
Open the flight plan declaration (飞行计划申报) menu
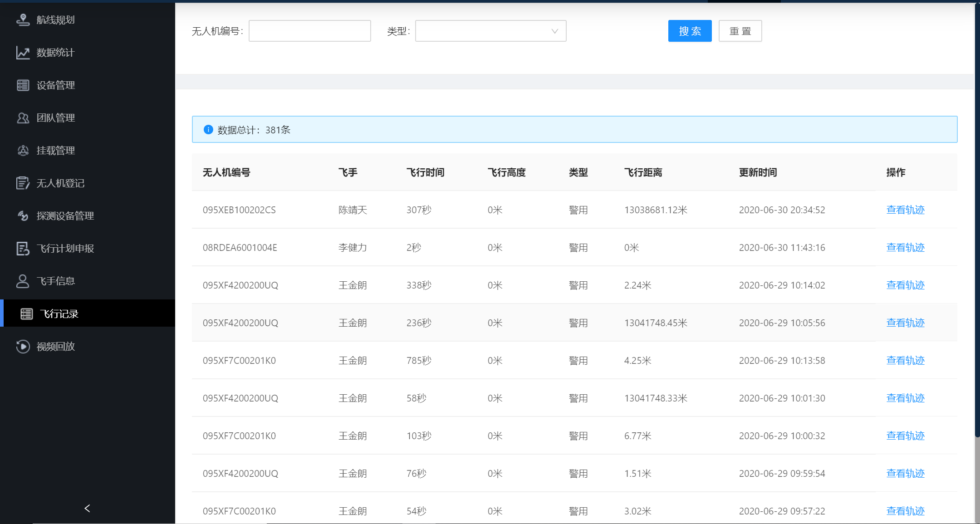click(x=65, y=249)
